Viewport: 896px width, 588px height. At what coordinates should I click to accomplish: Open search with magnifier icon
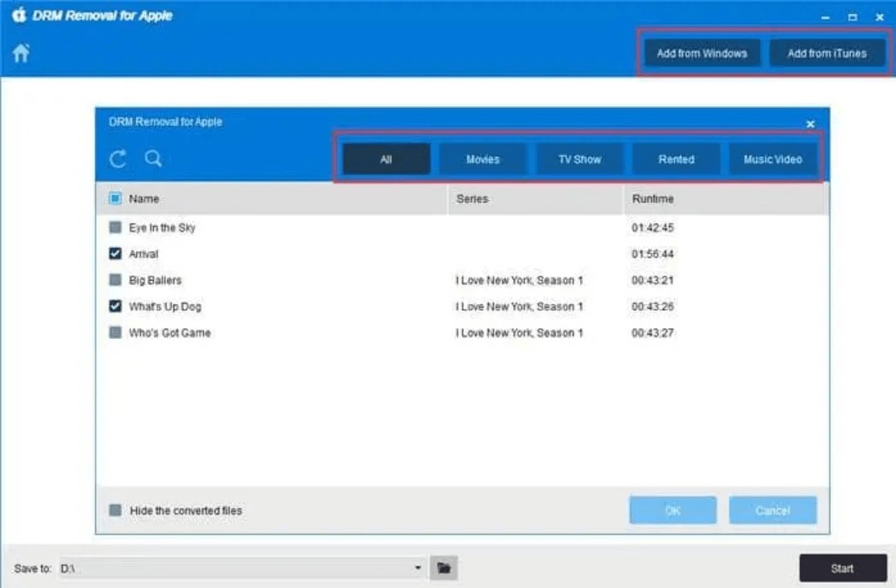pos(153,158)
